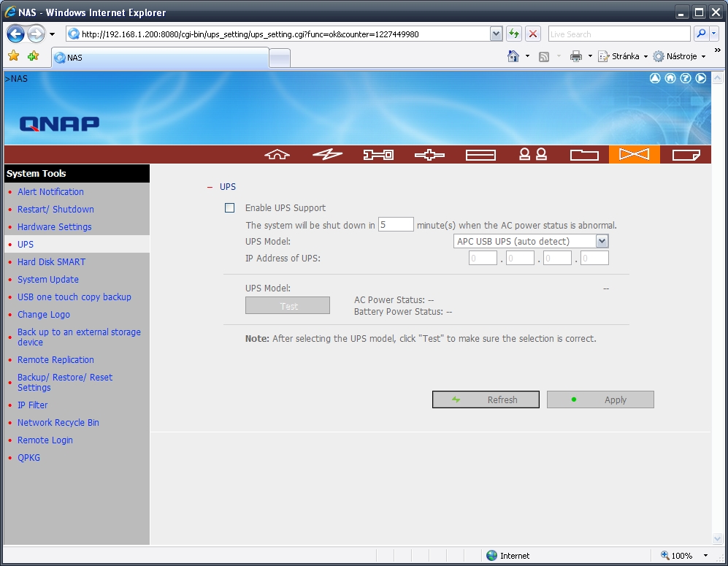Click the RSS feeds toolbar icon
728x566 pixels.
click(544, 57)
